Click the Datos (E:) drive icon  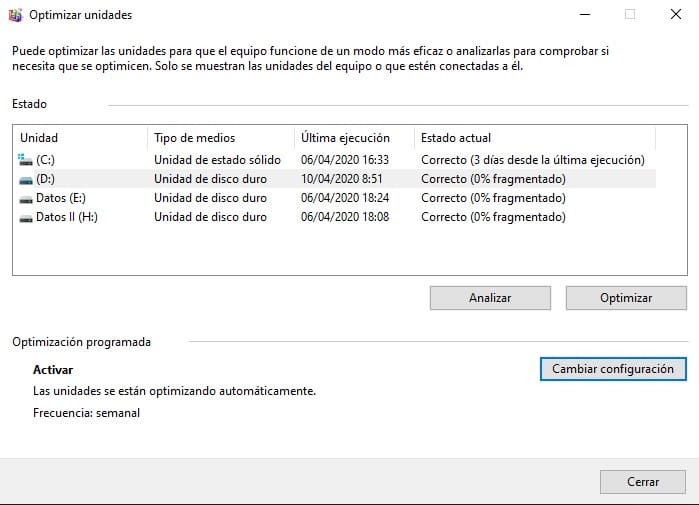point(26,199)
